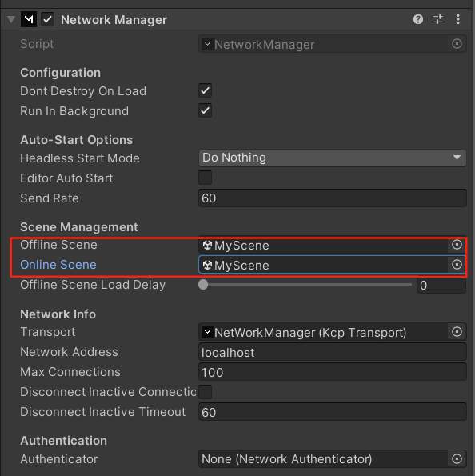Uncheck Dont Destroy On Load
The width and height of the screenshot is (475, 476).
coord(206,90)
